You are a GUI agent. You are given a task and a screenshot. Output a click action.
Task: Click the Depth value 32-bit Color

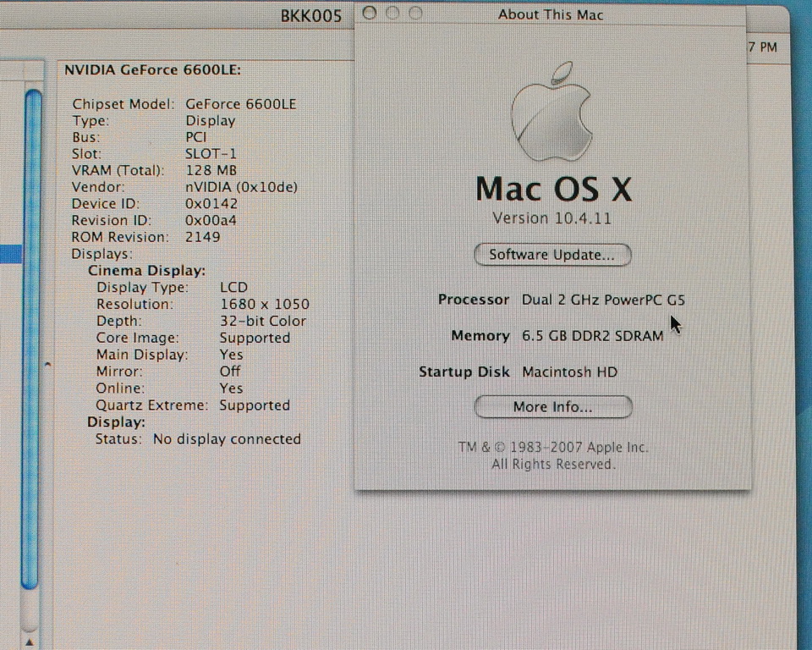point(263,321)
